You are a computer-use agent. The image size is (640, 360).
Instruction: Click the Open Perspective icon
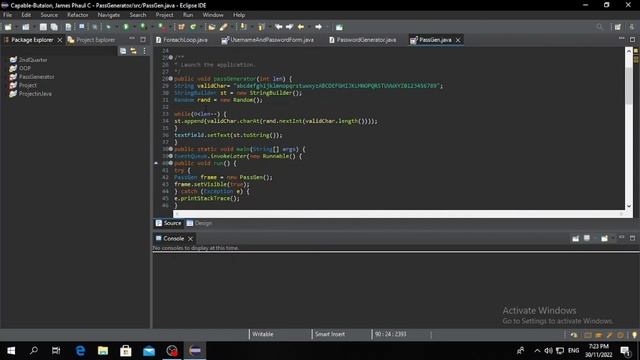click(x=618, y=27)
